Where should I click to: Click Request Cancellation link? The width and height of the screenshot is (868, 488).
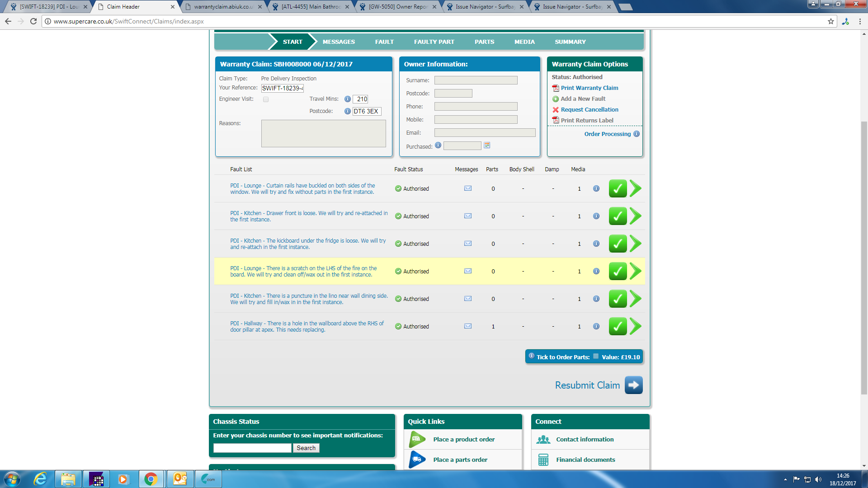(589, 110)
